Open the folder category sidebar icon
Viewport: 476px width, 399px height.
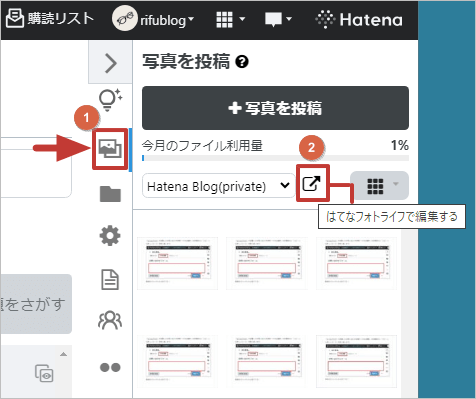[x=110, y=194]
